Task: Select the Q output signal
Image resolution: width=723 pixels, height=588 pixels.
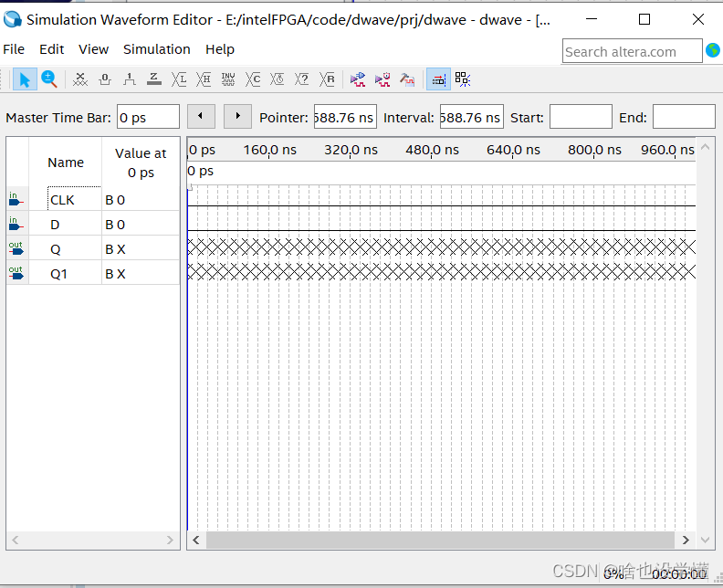Action: 56,249
